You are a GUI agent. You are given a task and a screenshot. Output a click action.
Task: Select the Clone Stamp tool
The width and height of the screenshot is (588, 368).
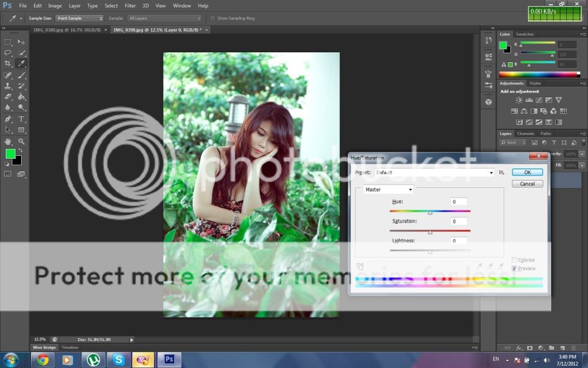[8, 86]
